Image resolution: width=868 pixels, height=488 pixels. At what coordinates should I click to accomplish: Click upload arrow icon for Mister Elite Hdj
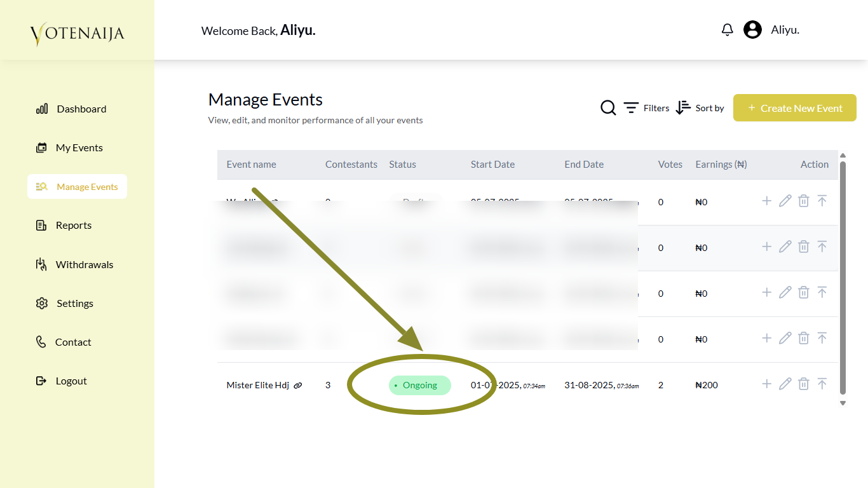pos(822,384)
